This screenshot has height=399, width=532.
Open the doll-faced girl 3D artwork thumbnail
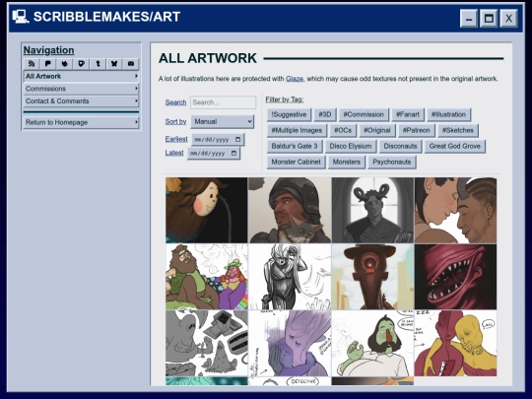(207, 210)
